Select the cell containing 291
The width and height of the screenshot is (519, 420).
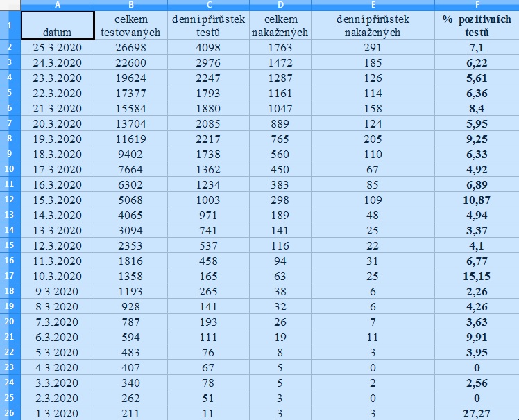[x=373, y=47]
